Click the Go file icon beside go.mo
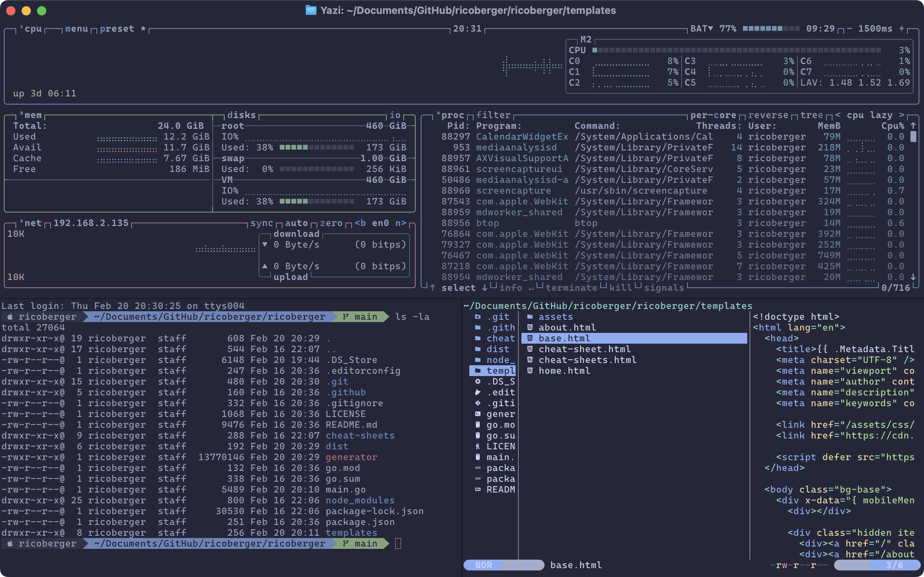 pos(478,425)
